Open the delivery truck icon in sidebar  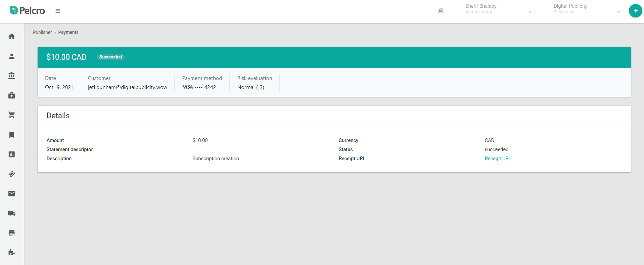(x=12, y=213)
